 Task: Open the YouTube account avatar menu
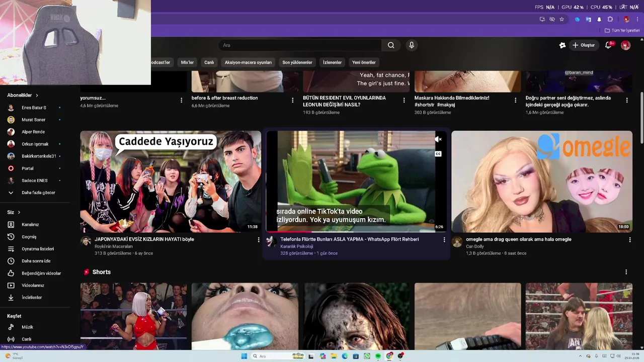coord(625,45)
